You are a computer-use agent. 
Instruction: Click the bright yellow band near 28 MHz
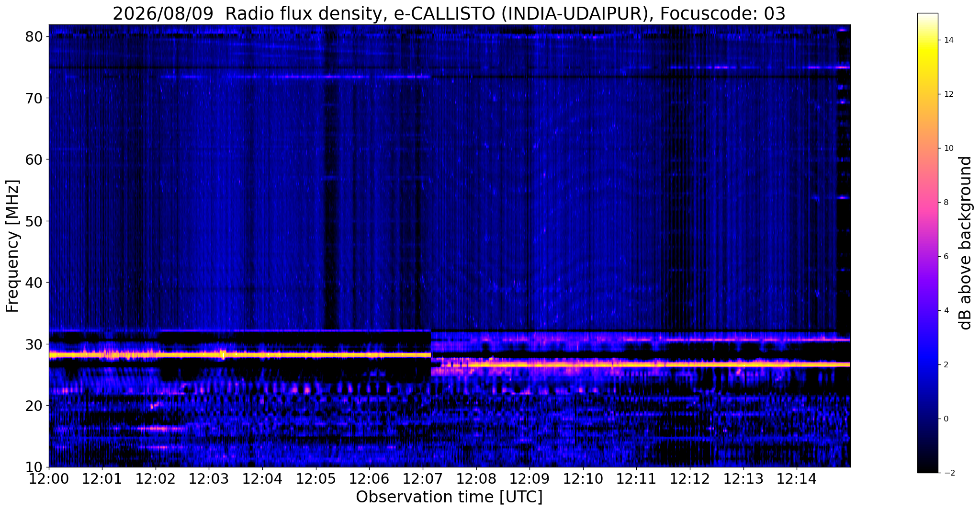239,355
